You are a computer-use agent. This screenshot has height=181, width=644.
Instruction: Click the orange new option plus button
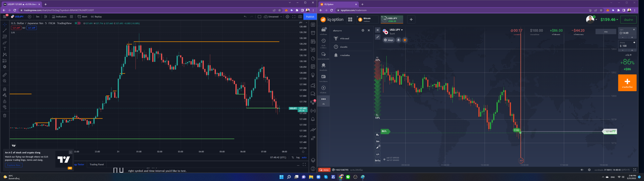pyautogui.click(x=627, y=83)
